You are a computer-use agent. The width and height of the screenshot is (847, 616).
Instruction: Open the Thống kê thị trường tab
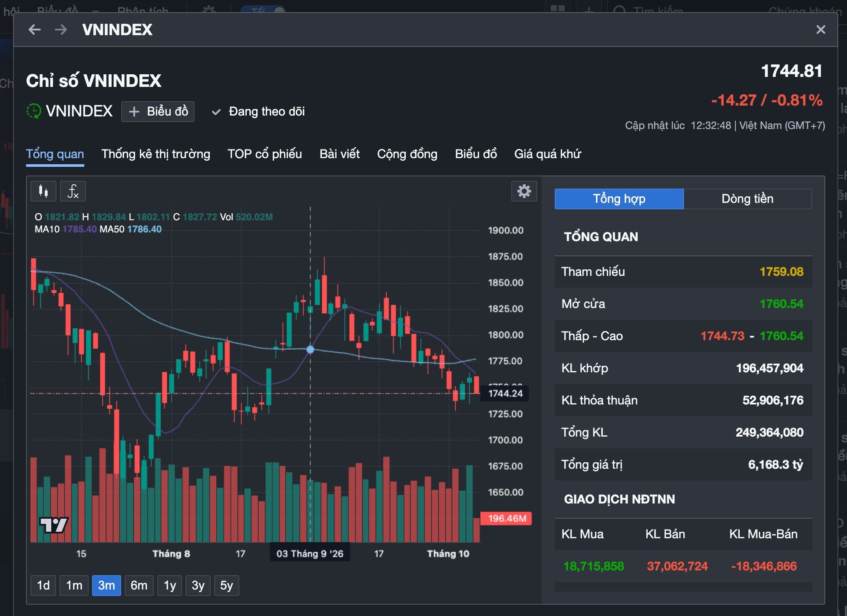click(x=156, y=154)
